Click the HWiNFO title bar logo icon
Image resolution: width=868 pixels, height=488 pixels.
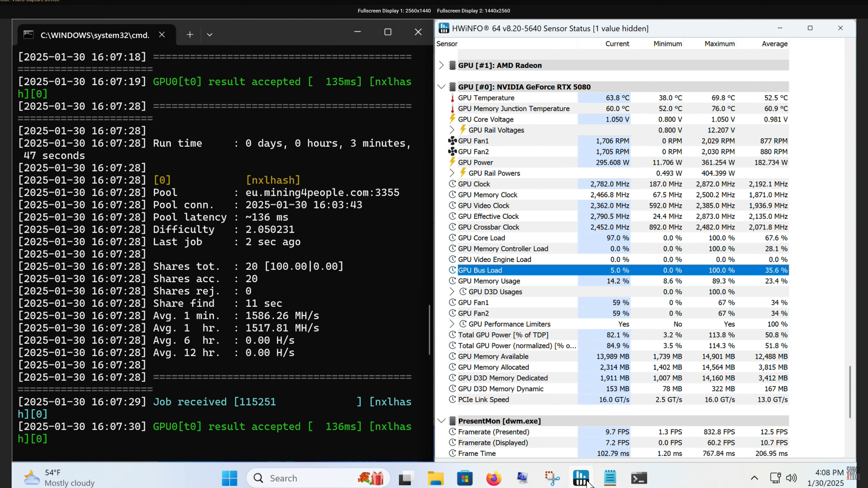pos(444,28)
